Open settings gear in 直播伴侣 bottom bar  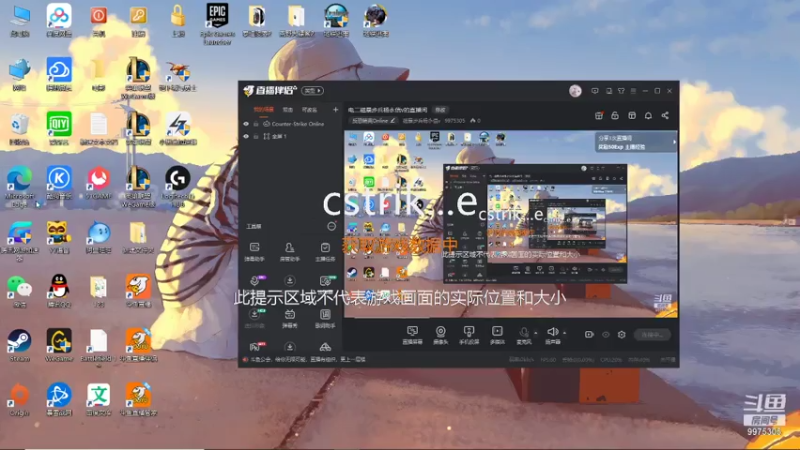(x=621, y=335)
